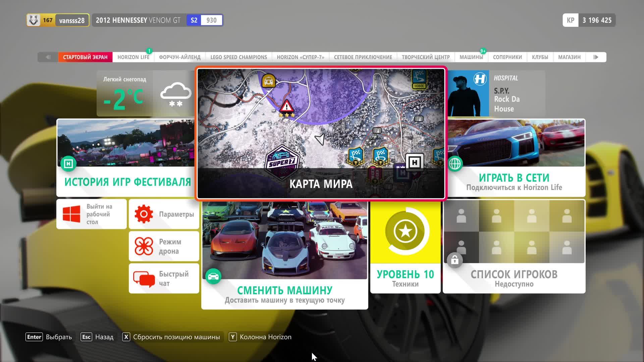Open the Соперники tab
This screenshot has height=362, width=644.
tap(507, 57)
